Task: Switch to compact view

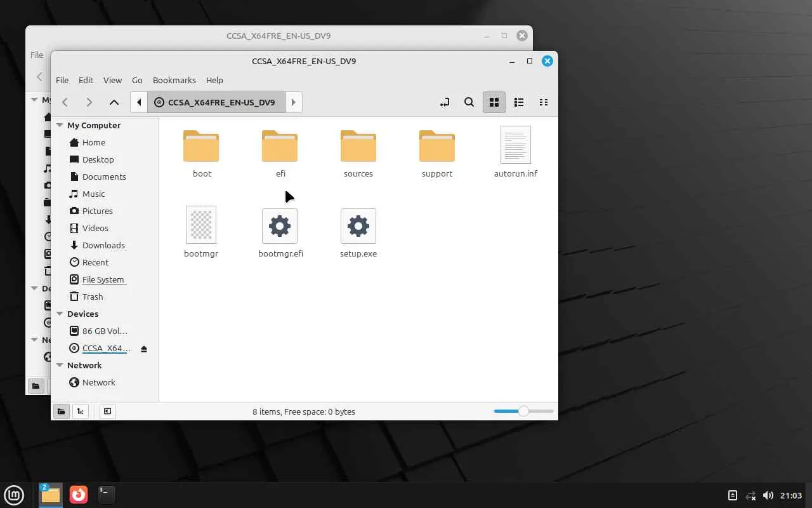Action: click(x=544, y=102)
